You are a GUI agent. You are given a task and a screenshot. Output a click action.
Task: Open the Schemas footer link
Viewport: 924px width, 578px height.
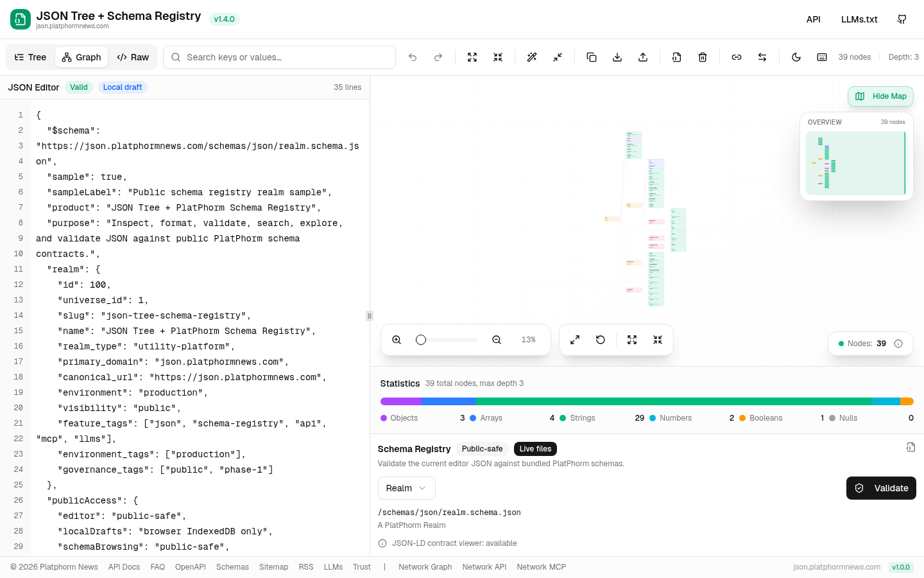pos(232,567)
